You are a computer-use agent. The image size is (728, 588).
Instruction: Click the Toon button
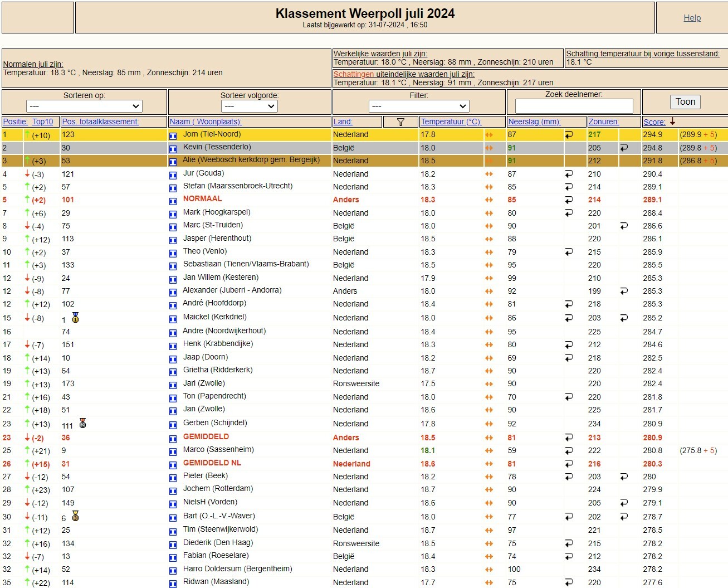(685, 101)
